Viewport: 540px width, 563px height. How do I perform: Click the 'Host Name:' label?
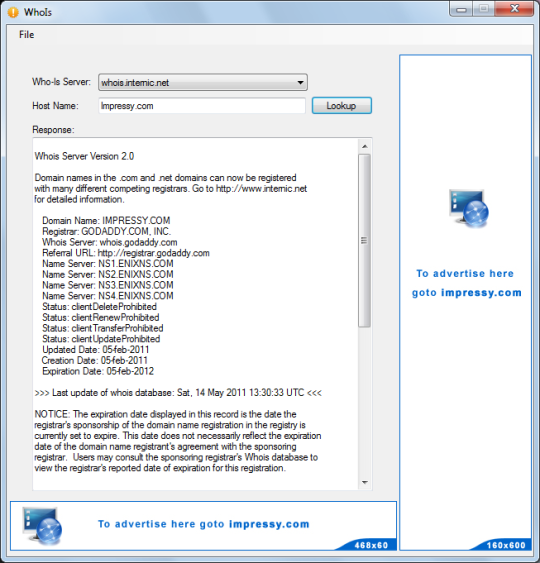(x=55, y=106)
